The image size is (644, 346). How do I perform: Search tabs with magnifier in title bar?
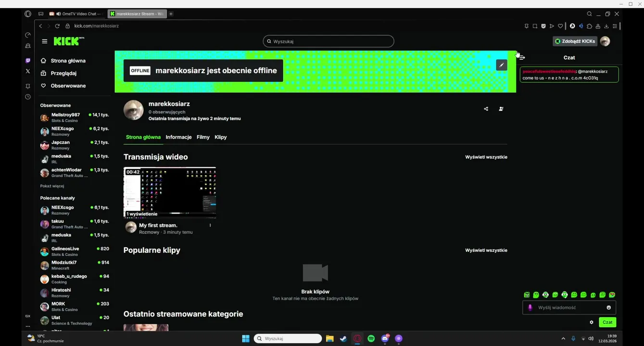coord(589,14)
